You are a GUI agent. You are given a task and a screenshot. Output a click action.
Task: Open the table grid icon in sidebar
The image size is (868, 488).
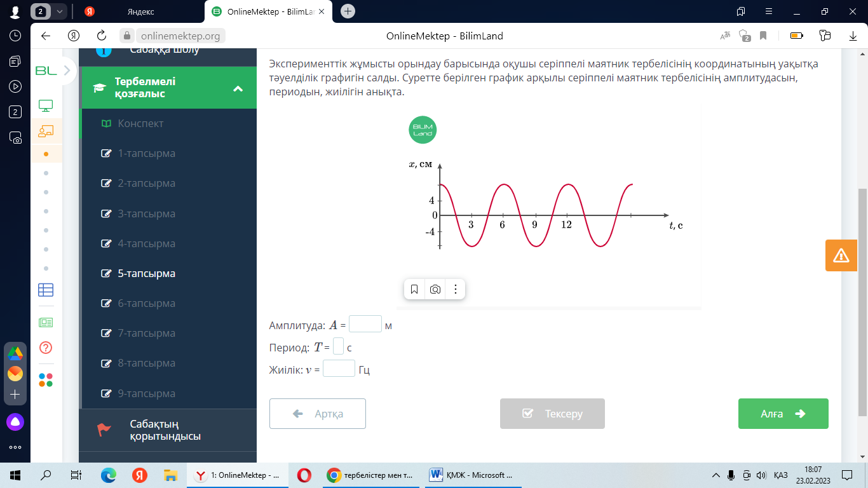coord(46,290)
